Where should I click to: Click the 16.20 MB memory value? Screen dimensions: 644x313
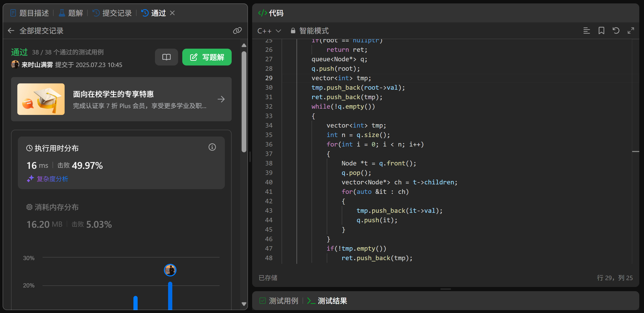coord(44,224)
